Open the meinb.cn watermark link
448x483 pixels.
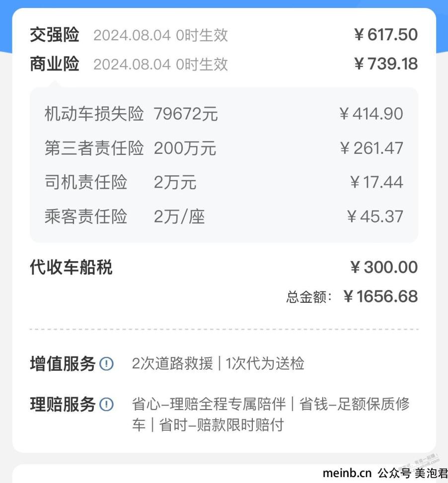pyautogui.click(x=347, y=473)
